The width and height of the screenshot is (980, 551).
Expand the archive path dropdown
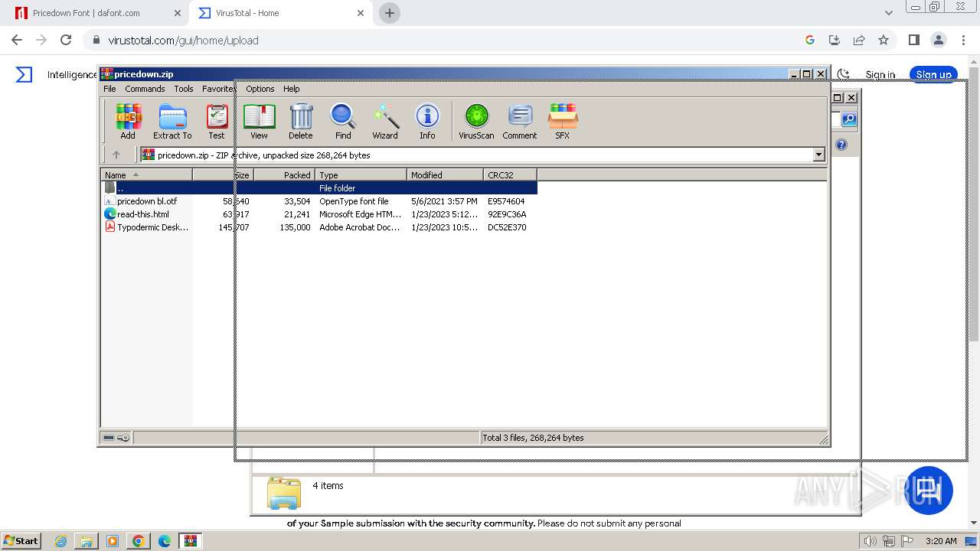click(818, 155)
